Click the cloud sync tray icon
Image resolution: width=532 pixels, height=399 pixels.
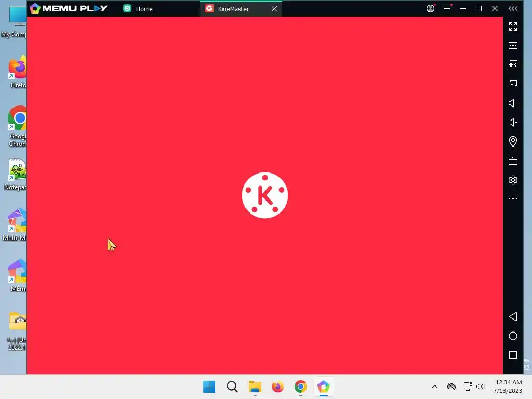(x=451, y=387)
